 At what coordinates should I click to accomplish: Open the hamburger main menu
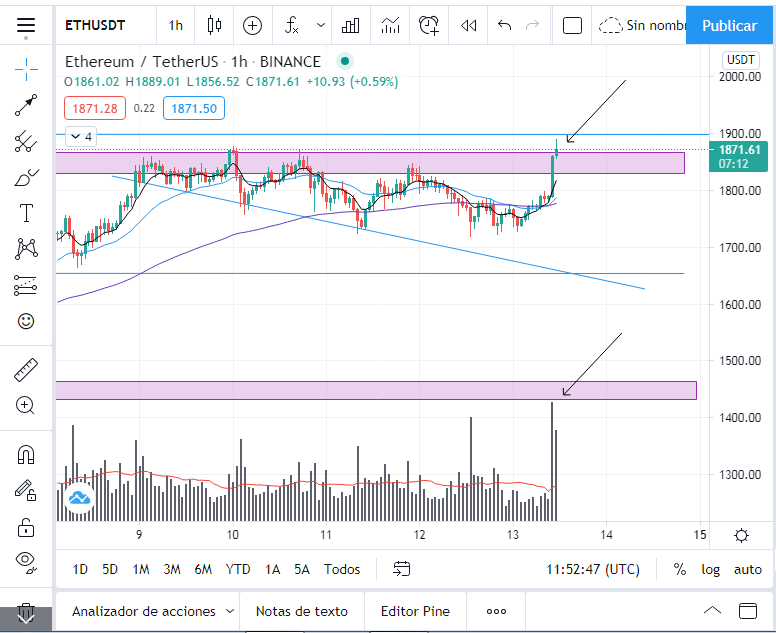[x=26, y=25]
